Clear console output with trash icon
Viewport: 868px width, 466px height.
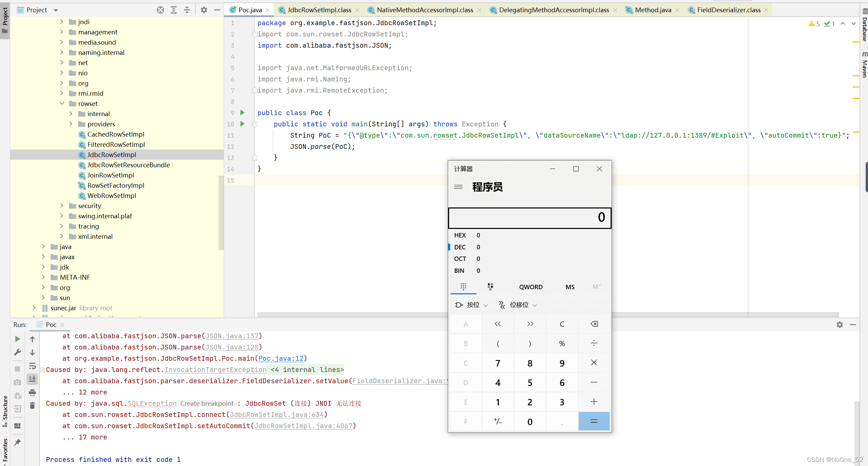coord(32,405)
